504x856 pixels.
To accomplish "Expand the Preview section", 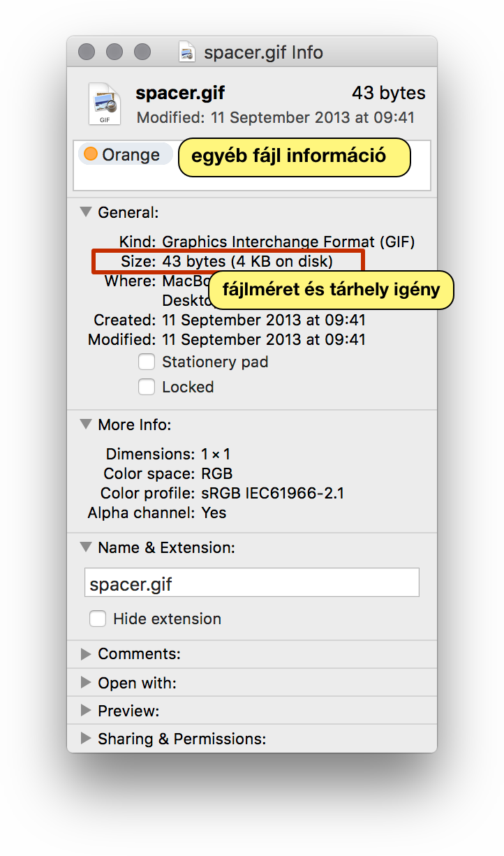I will (86, 711).
